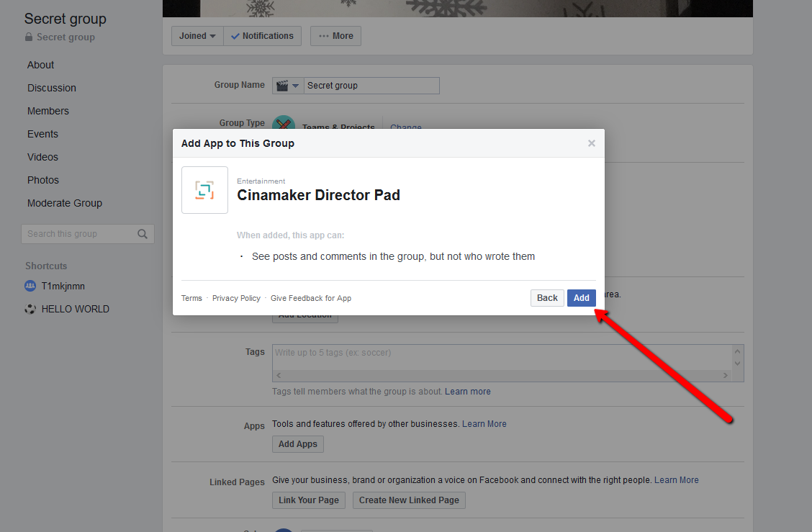The width and height of the screenshot is (812, 532).
Task: Click the Link Your Page button
Action: point(309,500)
